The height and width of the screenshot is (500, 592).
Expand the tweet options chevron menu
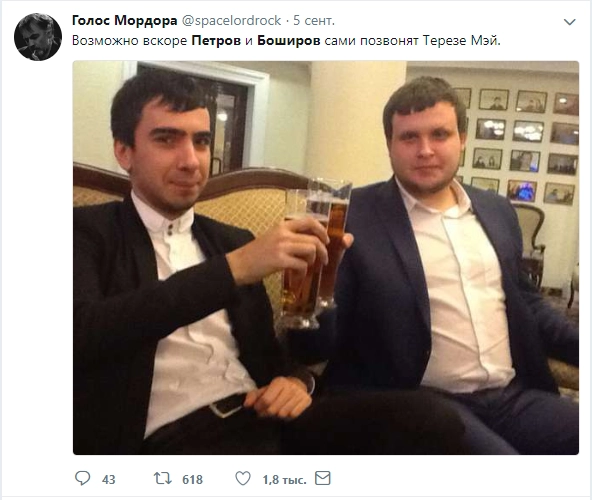569,22
